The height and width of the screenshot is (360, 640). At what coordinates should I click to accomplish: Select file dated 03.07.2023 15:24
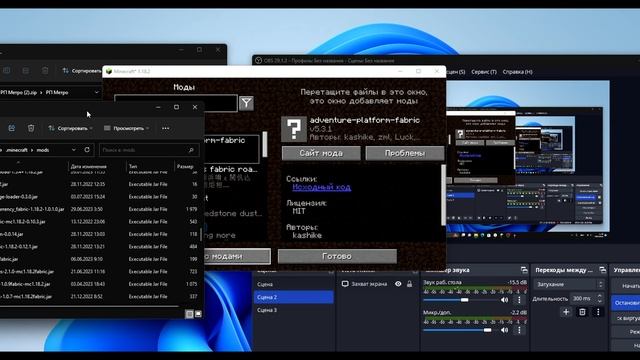coord(100,197)
